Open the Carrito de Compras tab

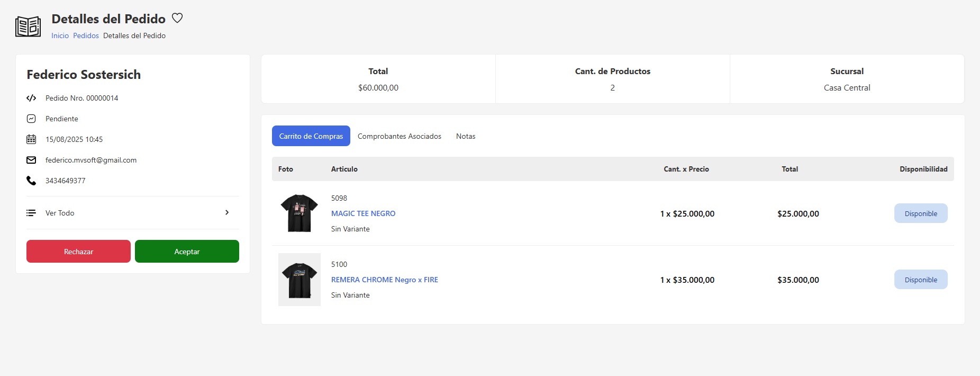(311, 136)
